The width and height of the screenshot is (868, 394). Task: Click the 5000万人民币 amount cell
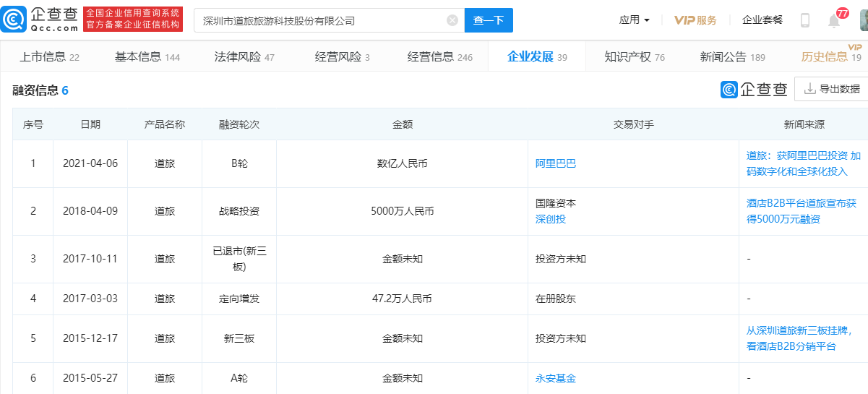[x=403, y=211]
